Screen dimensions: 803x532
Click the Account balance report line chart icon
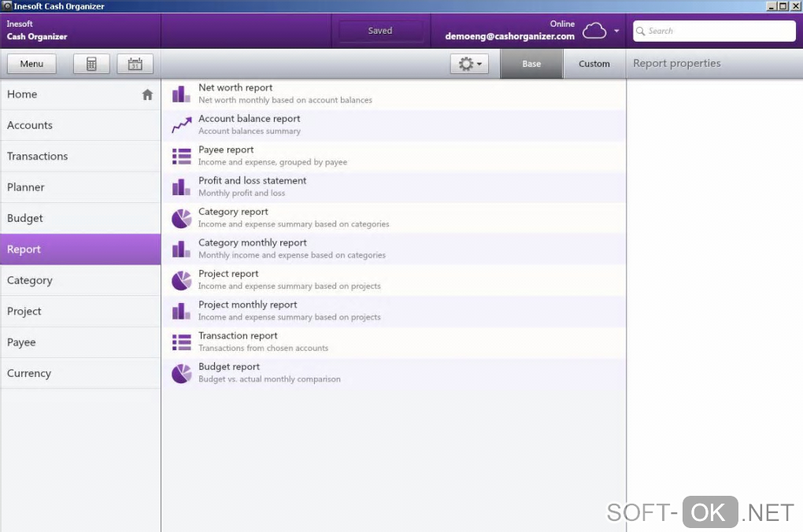(181, 125)
